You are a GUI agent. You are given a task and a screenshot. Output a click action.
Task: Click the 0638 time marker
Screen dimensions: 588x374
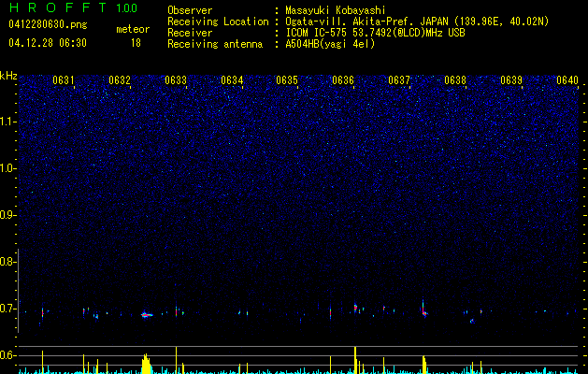(455, 80)
